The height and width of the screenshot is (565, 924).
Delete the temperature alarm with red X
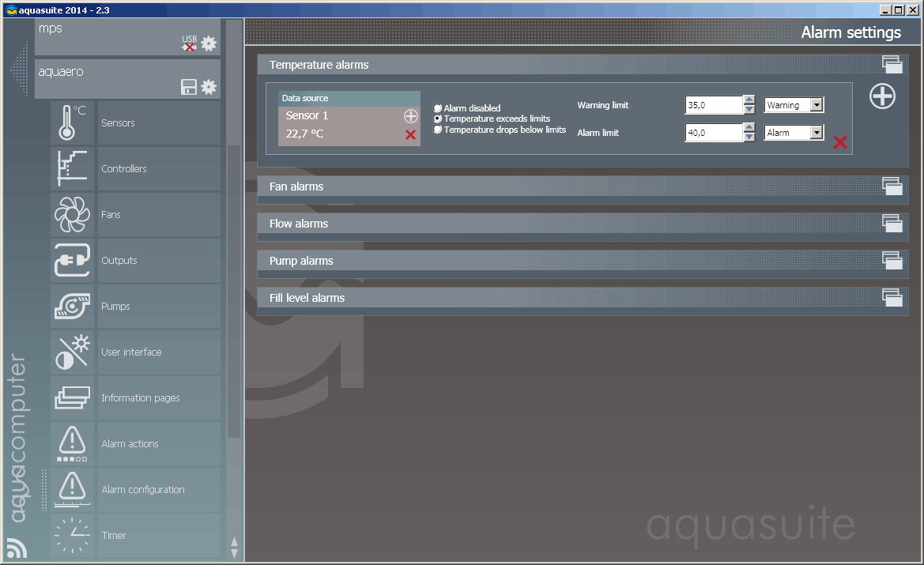(x=840, y=142)
